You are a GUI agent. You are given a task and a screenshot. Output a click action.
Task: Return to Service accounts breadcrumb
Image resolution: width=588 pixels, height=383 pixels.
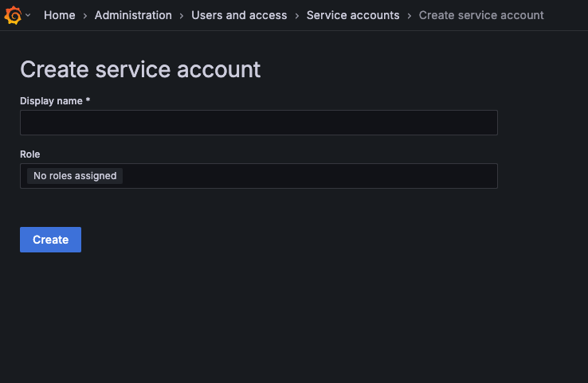pos(353,15)
